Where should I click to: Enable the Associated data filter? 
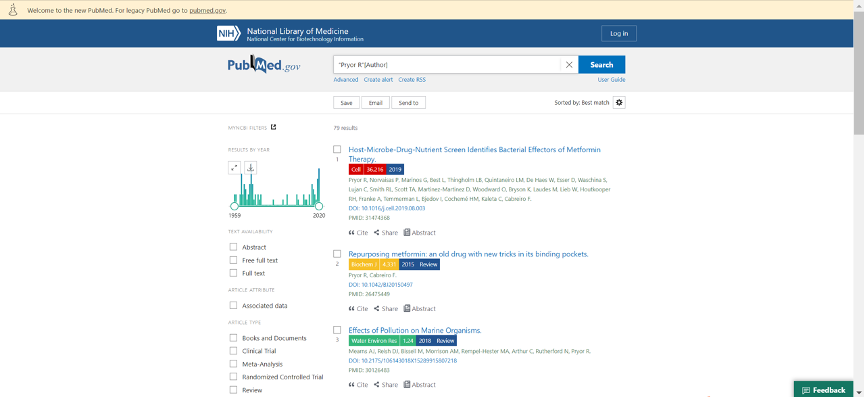click(x=234, y=305)
